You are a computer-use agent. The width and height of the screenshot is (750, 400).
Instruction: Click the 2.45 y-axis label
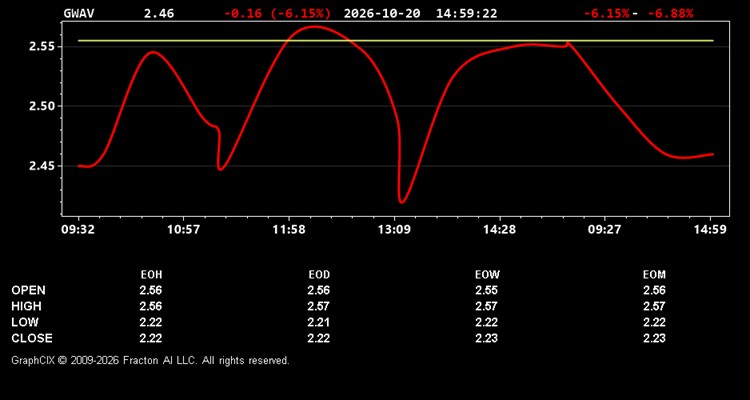(41, 166)
